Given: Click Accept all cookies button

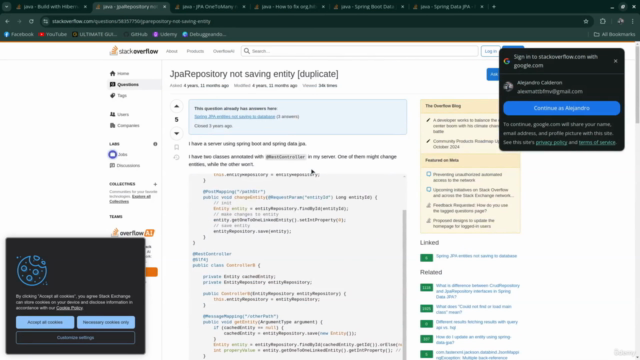Looking at the screenshot, I should 45,322.
